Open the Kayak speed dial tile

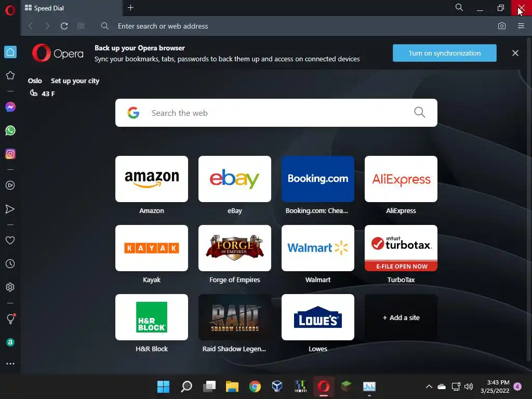(152, 248)
